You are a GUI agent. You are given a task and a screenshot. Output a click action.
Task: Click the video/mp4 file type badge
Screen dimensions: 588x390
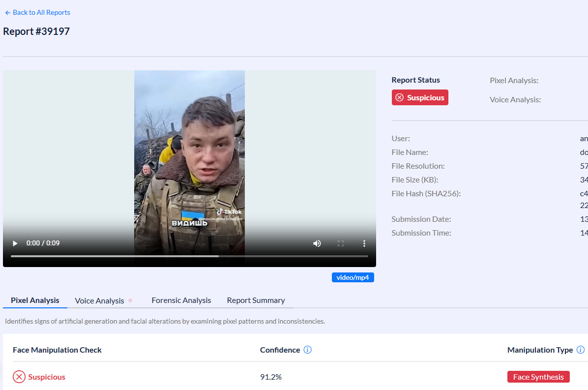(353, 277)
